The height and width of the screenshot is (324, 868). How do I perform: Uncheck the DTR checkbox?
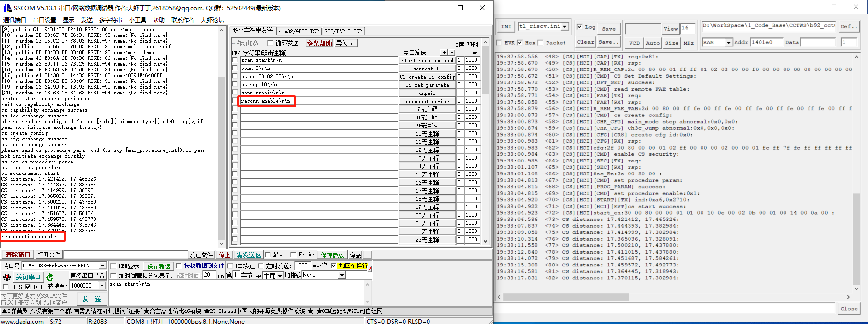pos(28,287)
